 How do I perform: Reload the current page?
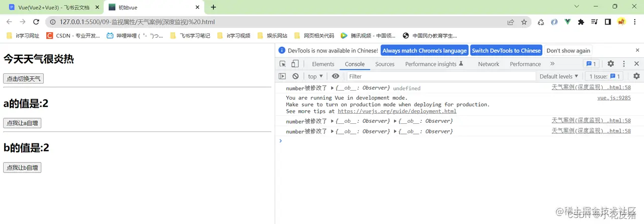[x=36, y=22]
